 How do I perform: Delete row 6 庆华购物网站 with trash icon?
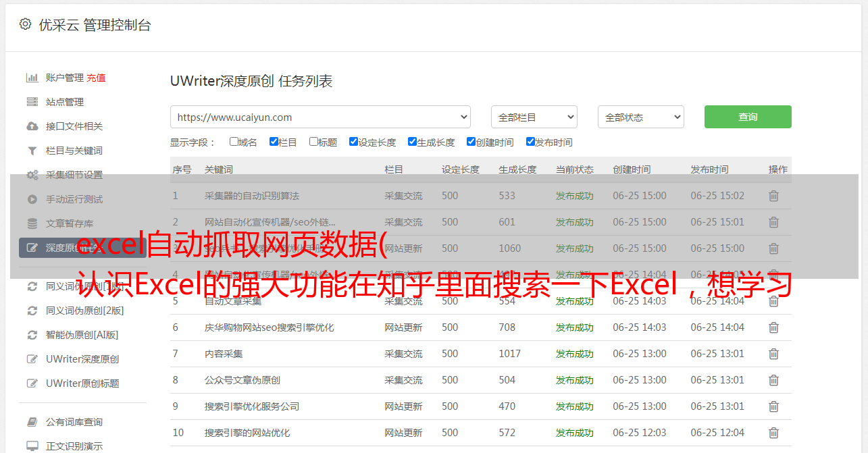click(773, 327)
